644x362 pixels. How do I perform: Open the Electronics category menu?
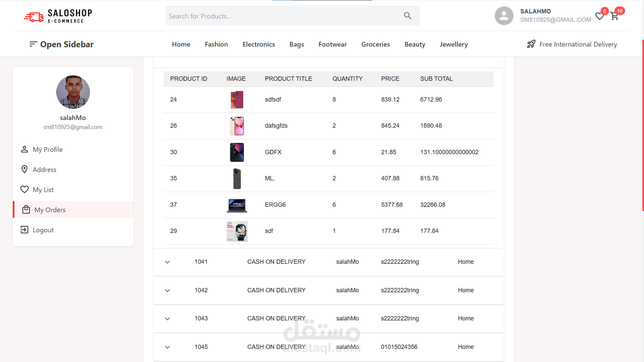pos(259,44)
